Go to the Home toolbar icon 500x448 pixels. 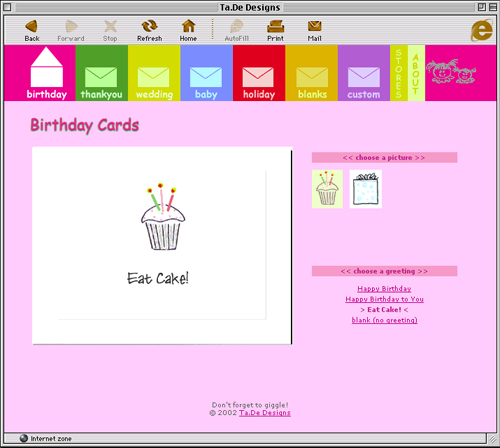pyautogui.click(x=188, y=26)
